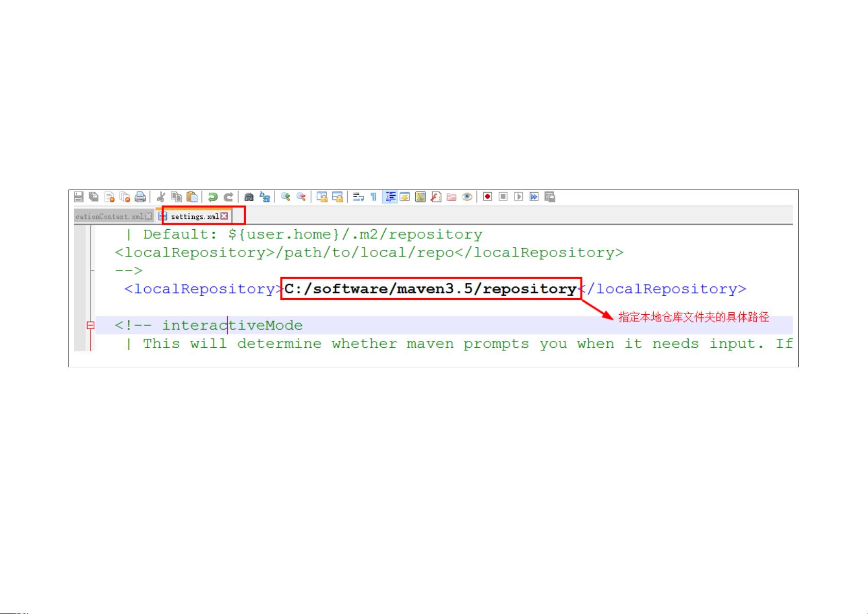Viewport: 868px width, 614px height.
Task: Toggle show all characters pilcrow icon
Action: (374, 197)
